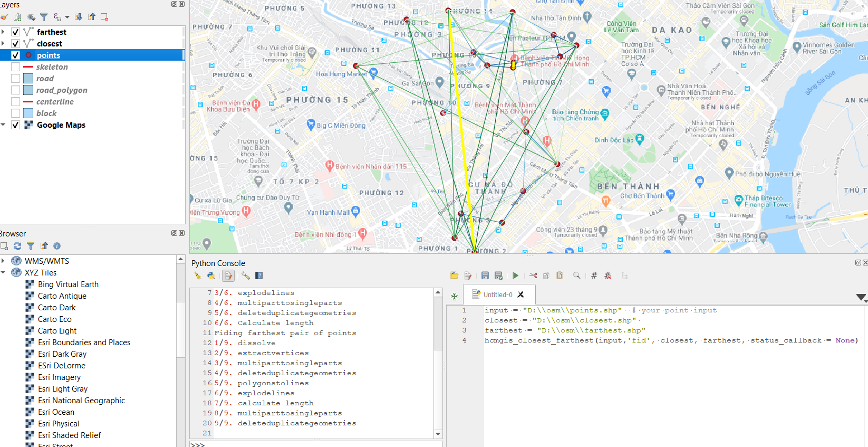Enable the road_polygon layer checkbox
868x447 pixels.
click(16, 90)
